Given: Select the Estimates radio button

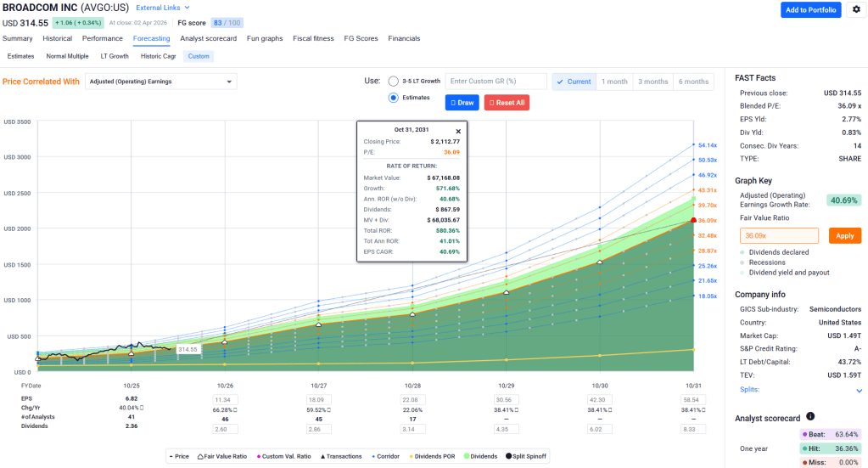Looking at the screenshot, I should tap(393, 98).
